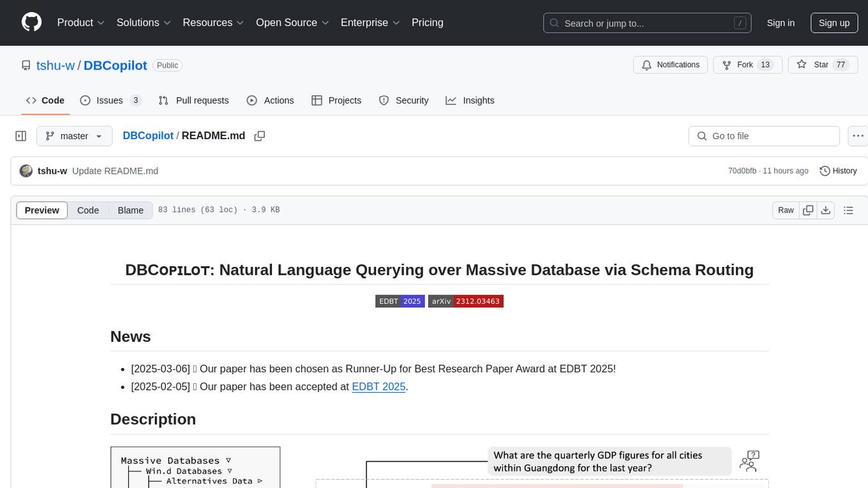Click the arXiv 2312.03463 badge
Screen dimensions: 868x488
tap(466, 301)
